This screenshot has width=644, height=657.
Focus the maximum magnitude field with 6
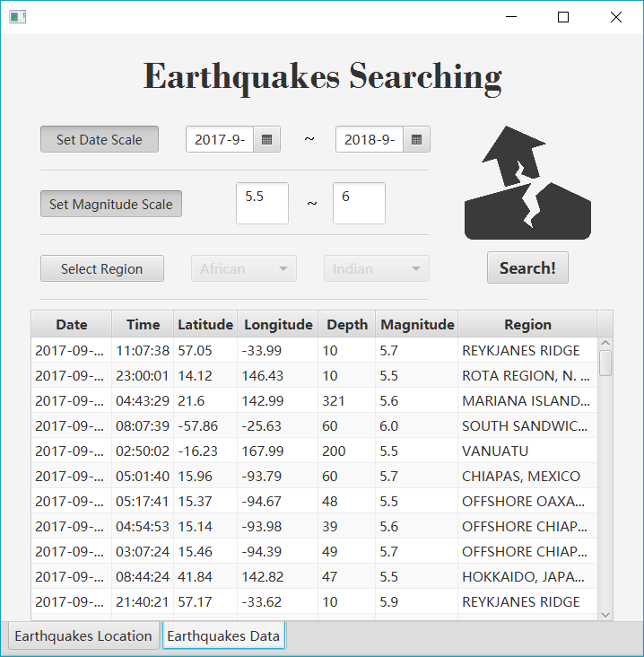[x=359, y=203]
